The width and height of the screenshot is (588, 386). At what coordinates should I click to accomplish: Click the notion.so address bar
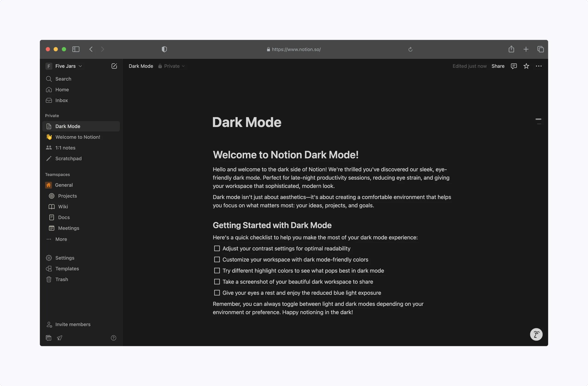tap(294, 49)
